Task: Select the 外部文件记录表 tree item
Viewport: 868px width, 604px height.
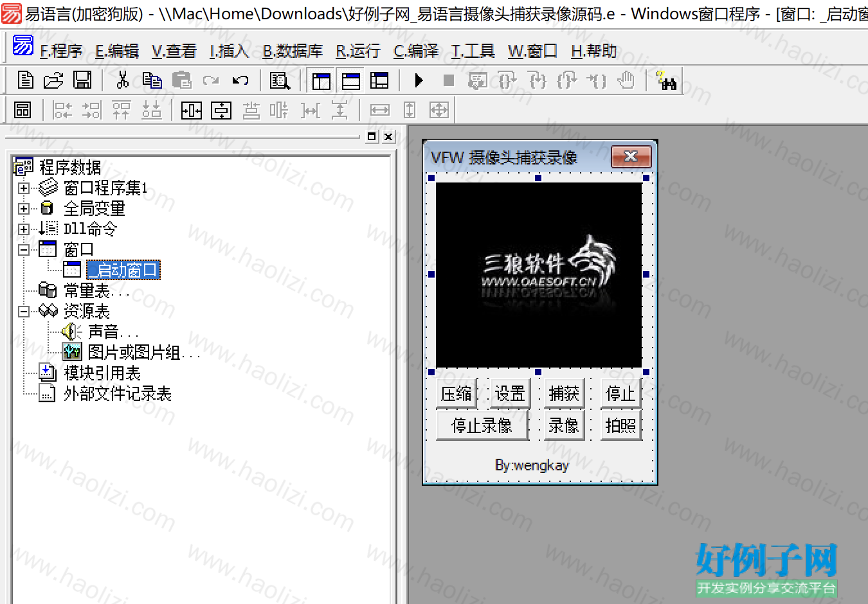Action: point(118,394)
